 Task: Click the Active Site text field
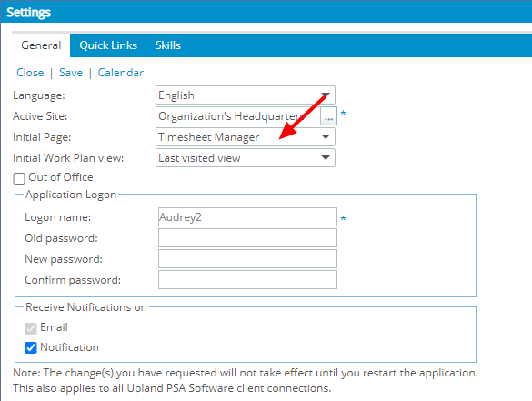(238, 116)
